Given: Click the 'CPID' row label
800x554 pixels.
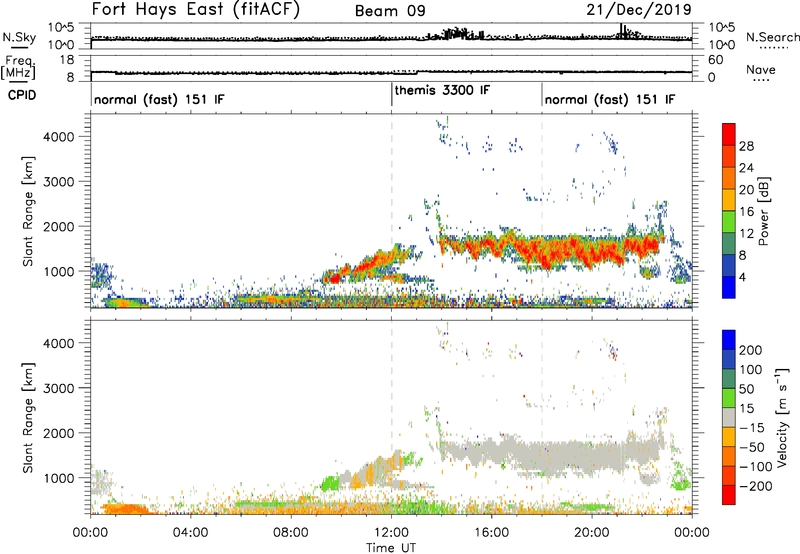Looking at the screenshot, I should coord(22,95).
